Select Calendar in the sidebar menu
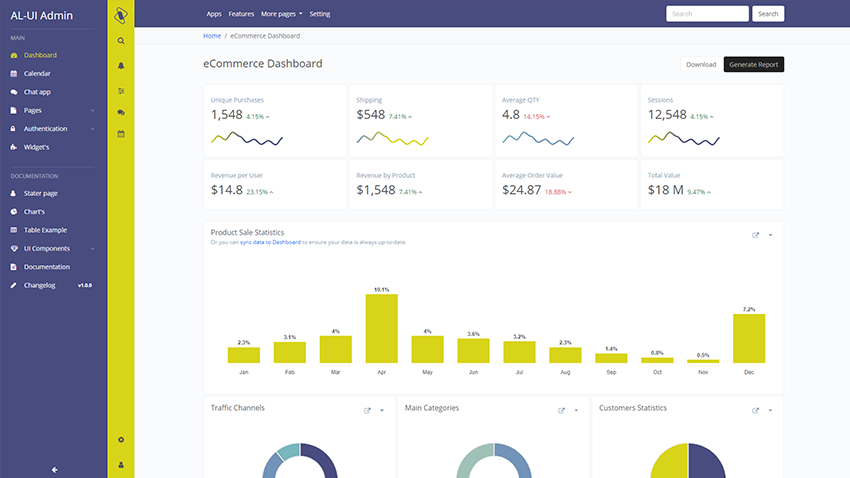The image size is (850, 478). (x=37, y=73)
